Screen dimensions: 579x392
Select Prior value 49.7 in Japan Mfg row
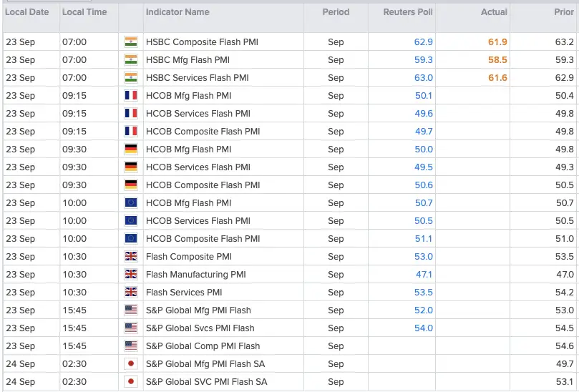[x=565, y=364]
